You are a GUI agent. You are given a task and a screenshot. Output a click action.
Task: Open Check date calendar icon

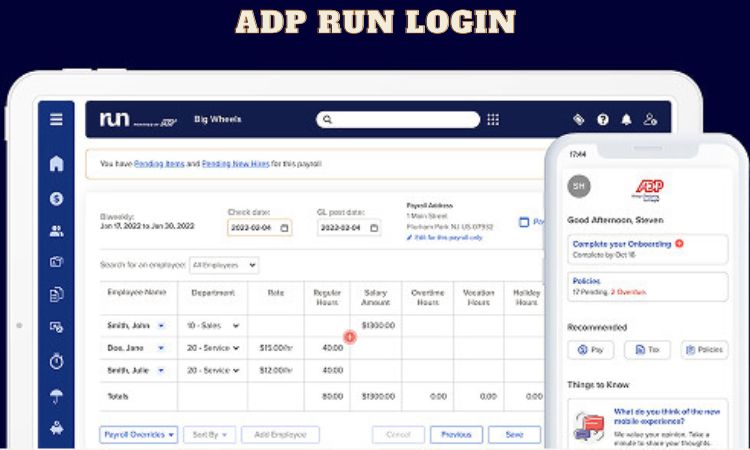pyautogui.click(x=284, y=228)
